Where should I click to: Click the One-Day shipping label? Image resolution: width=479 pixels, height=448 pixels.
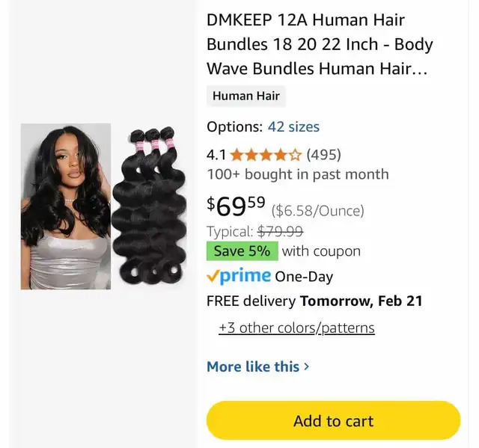pyautogui.click(x=304, y=277)
